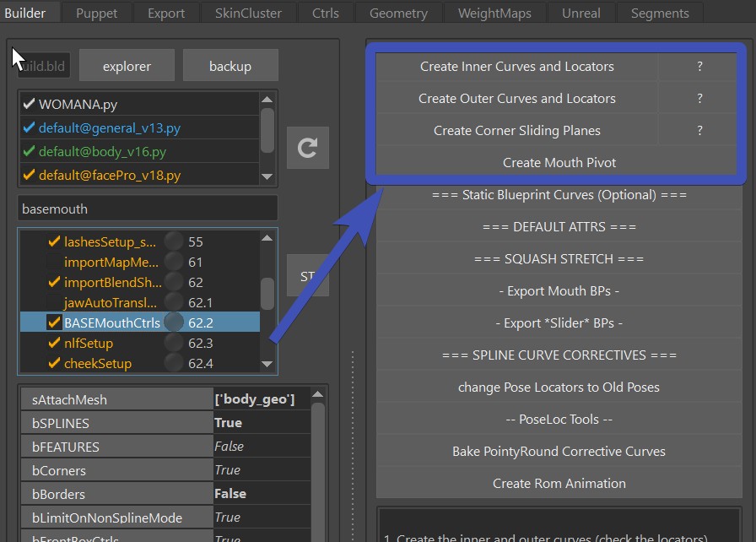Uncheck the importBlendSh function checkbox
Viewport: 756px width, 542px height.
click(x=54, y=282)
